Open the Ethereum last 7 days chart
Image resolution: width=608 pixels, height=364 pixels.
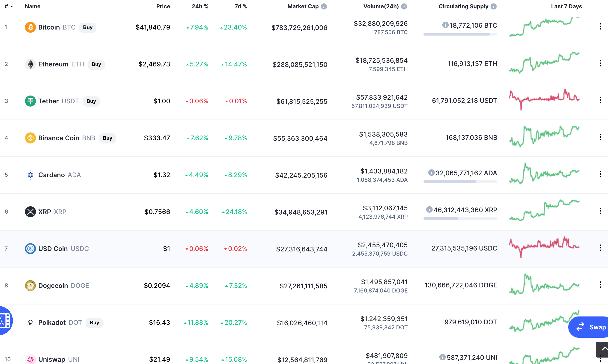pyautogui.click(x=544, y=63)
